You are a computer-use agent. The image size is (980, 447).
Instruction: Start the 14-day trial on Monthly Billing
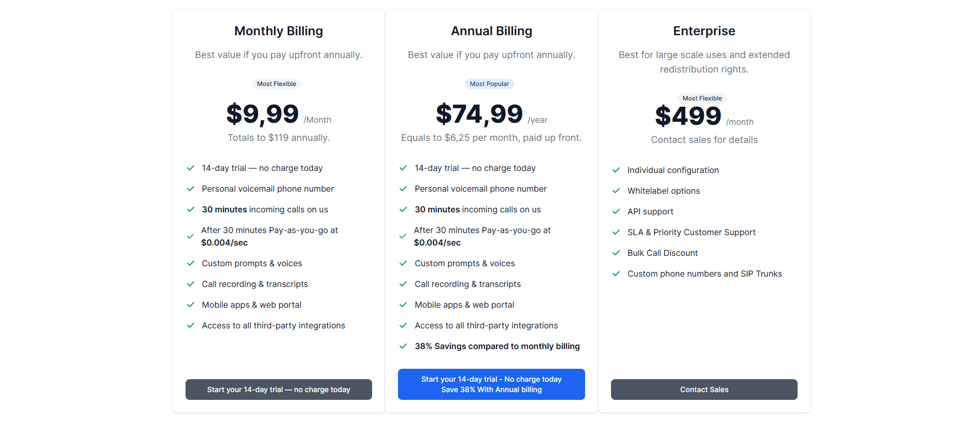pyautogui.click(x=278, y=390)
